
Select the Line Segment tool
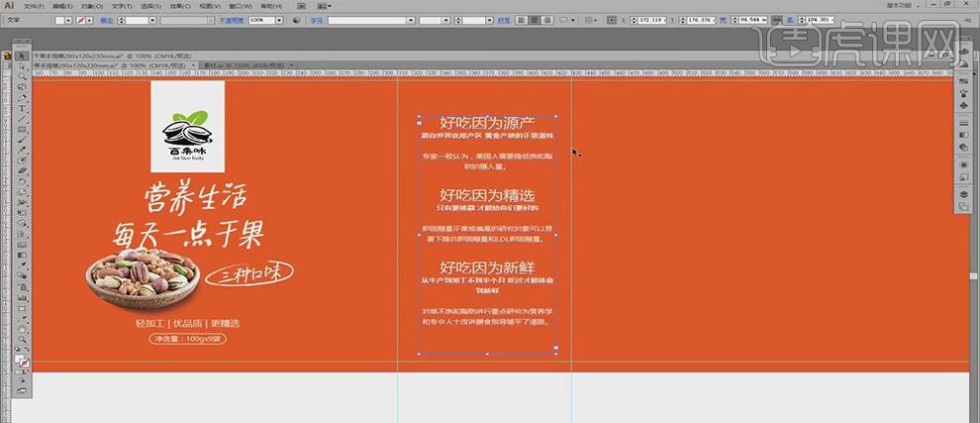click(23, 119)
